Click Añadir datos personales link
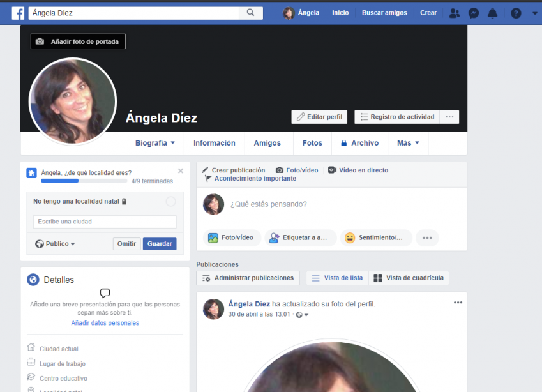 (x=105, y=323)
